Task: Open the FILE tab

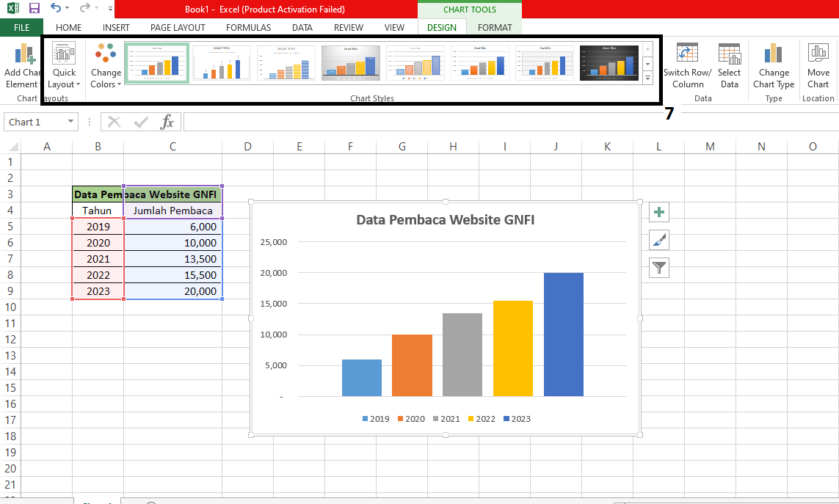Action: pyautogui.click(x=21, y=27)
